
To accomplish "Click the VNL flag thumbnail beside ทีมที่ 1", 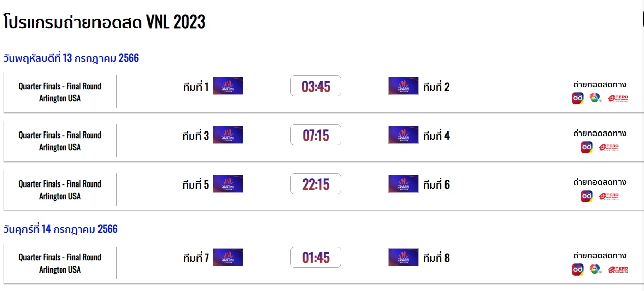I will tap(228, 86).
